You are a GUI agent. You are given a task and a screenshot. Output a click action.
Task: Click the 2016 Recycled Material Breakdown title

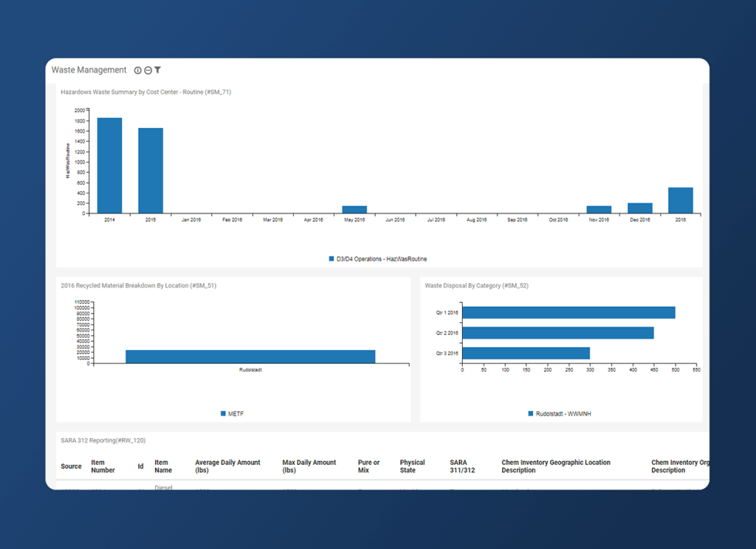(x=142, y=284)
